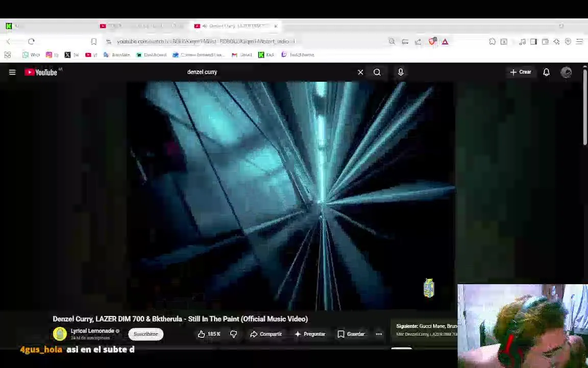Run the search with magnifier button
The height and width of the screenshot is (368, 588).
point(377,72)
